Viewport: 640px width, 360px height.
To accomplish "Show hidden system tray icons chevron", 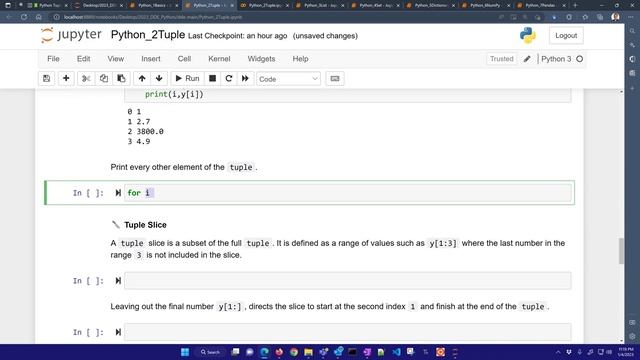I will (558, 352).
